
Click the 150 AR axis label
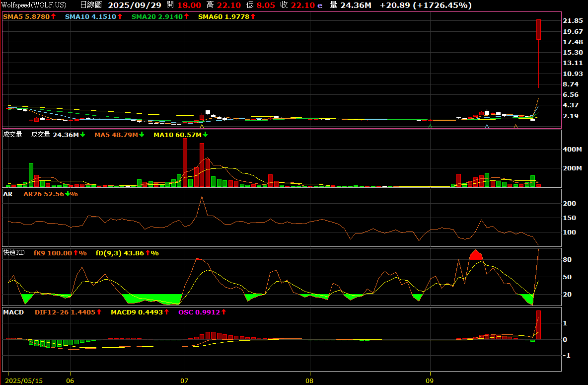[x=570, y=218]
